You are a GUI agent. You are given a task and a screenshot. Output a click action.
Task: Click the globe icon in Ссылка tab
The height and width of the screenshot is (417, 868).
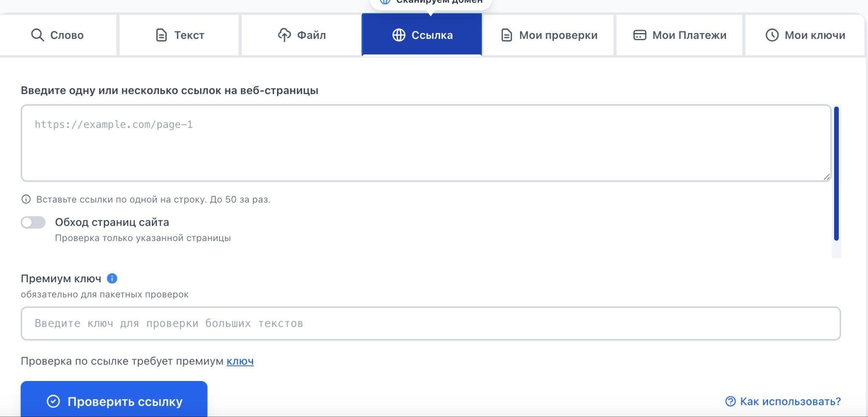click(x=399, y=35)
